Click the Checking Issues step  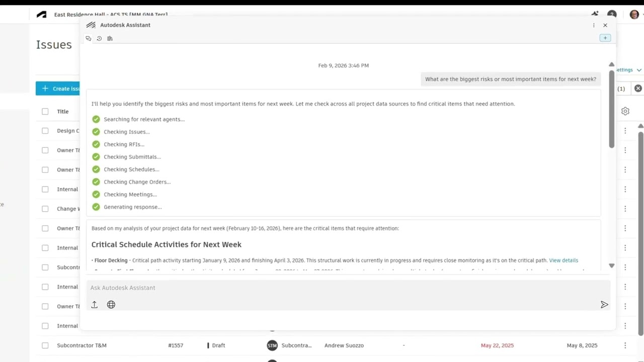pos(126,132)
